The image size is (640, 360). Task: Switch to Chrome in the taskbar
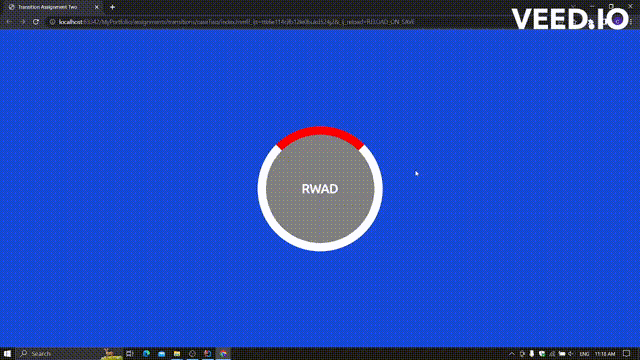[x=223, y=353]
